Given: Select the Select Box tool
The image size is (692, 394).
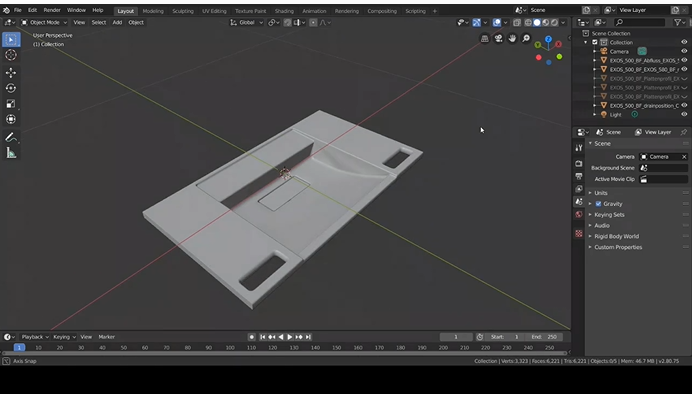Looking at the screenshot, I should [x=11, y=40].
